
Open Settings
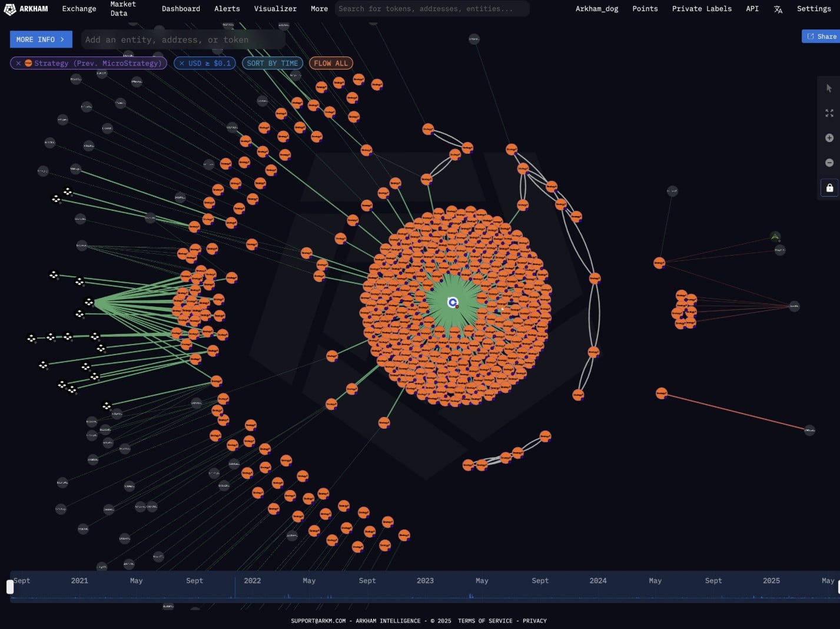(814, 9)
